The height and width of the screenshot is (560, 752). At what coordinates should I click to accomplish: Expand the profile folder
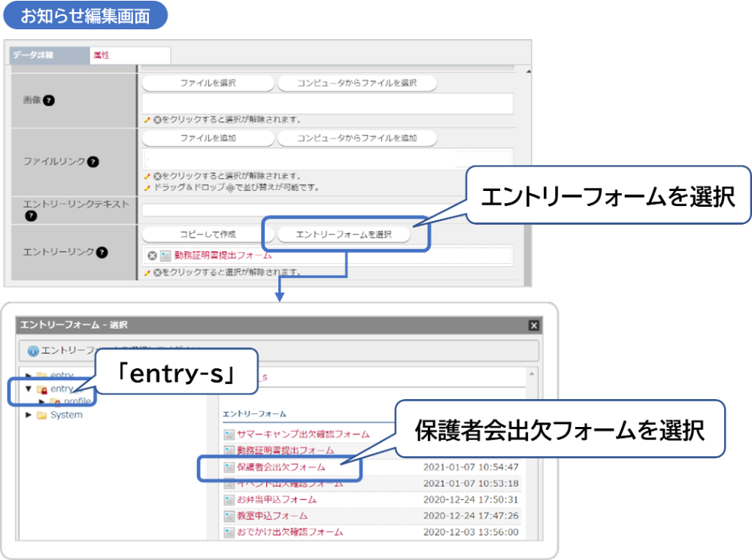pyautogui.click(x=41, y=402)
